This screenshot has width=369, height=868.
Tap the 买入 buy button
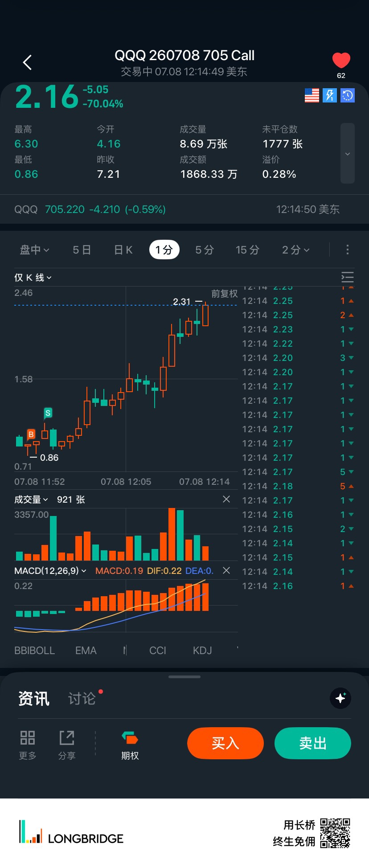click(225, 743)
